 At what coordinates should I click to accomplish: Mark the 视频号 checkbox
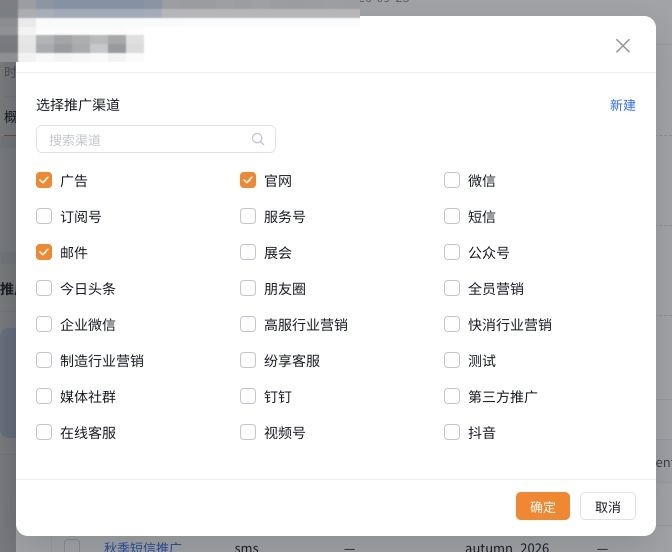point(248,432)
